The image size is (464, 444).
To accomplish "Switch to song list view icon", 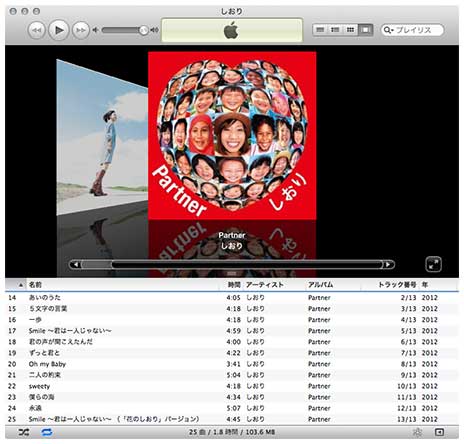I will (320, 30).
